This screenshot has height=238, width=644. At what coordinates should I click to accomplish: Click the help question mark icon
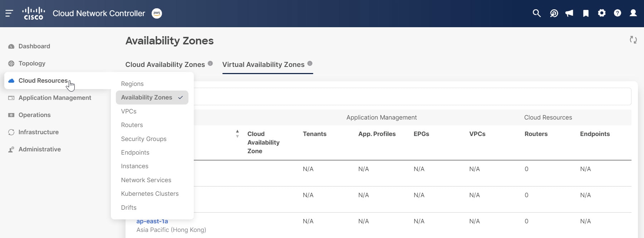pos(618,13)
